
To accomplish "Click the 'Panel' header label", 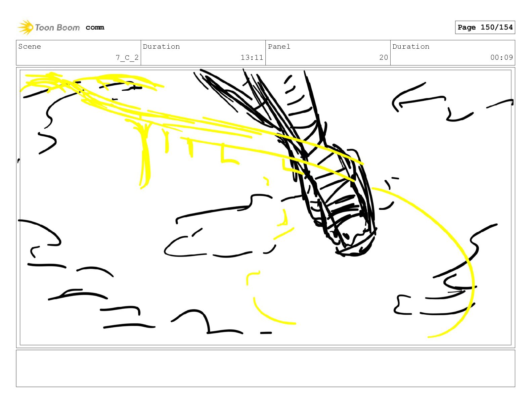I will pyautogui.click(x=279, y=46).
